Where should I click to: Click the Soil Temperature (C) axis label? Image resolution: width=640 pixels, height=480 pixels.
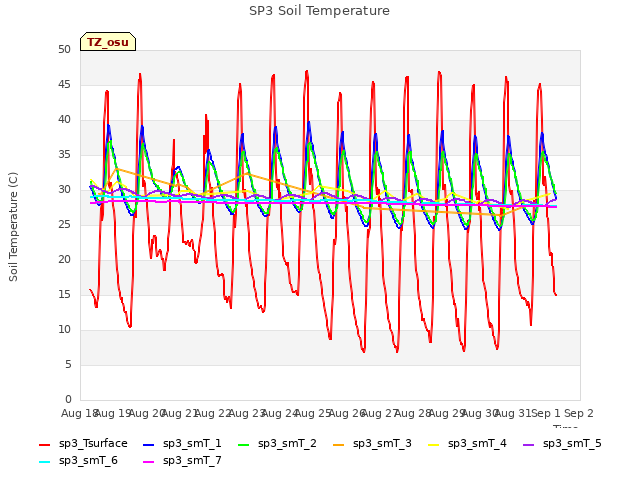pyautogui.click(x=13, y=227)
